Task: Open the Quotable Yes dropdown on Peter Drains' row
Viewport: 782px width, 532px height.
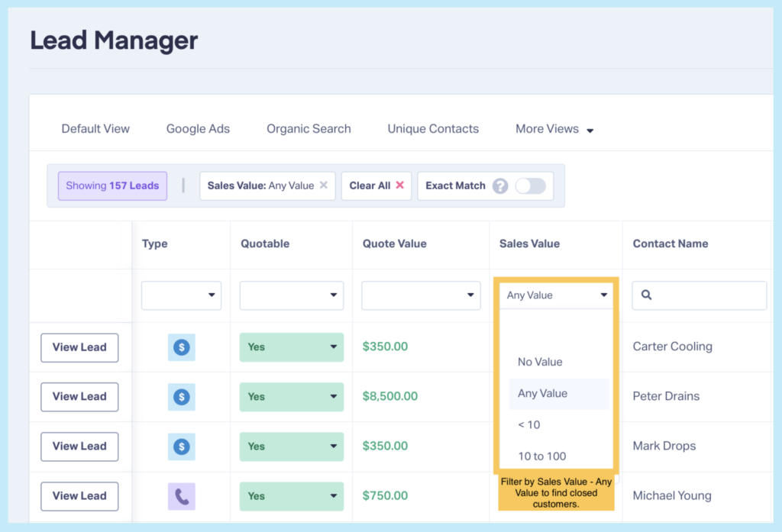Action: [x=291, y=396]
